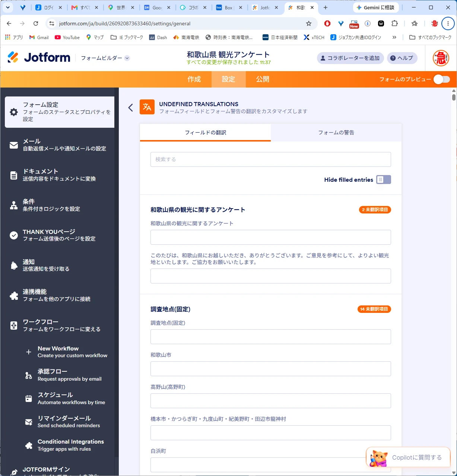The image size is (457, 476).
Task: Click the user avatar in header
Action: [x=441, y=58]
